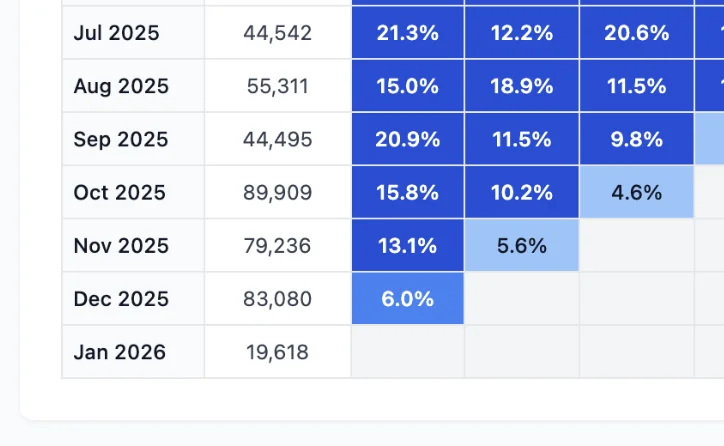The image size is (724, 446).
Task: Click the Nov 2025 row label
Action: tap(121, 245)
